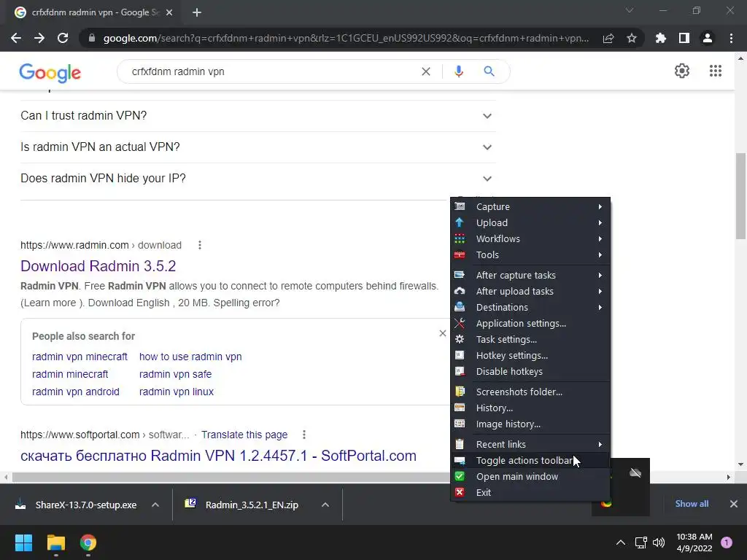
Task: Click the crossed tools Application settings icon
Action: [460, 323]
